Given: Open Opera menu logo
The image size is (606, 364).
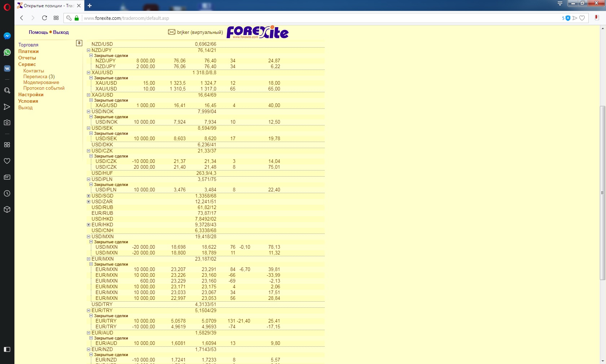Looking at the screenshot, I should 7,7.
